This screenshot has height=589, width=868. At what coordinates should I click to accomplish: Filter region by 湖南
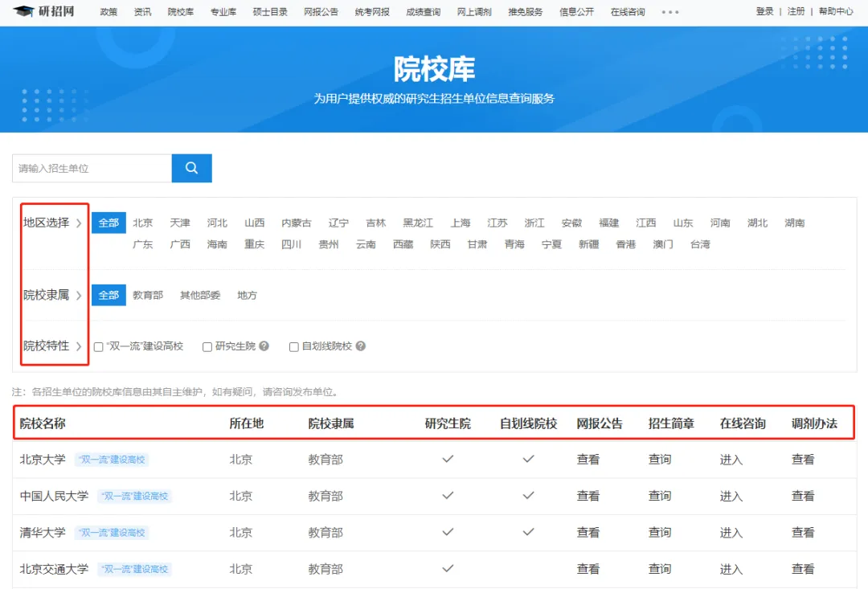[794, 223]
